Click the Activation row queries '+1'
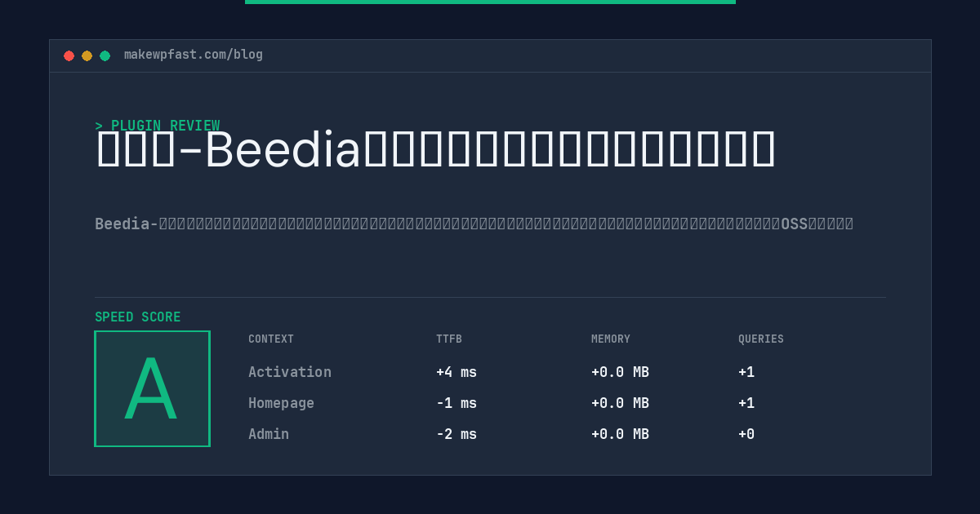 click(746, 372)
